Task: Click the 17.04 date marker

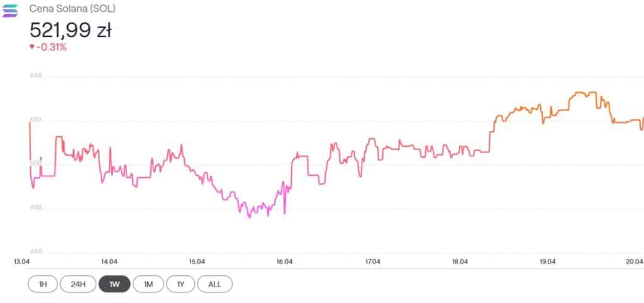Action: tap(372, 261)
